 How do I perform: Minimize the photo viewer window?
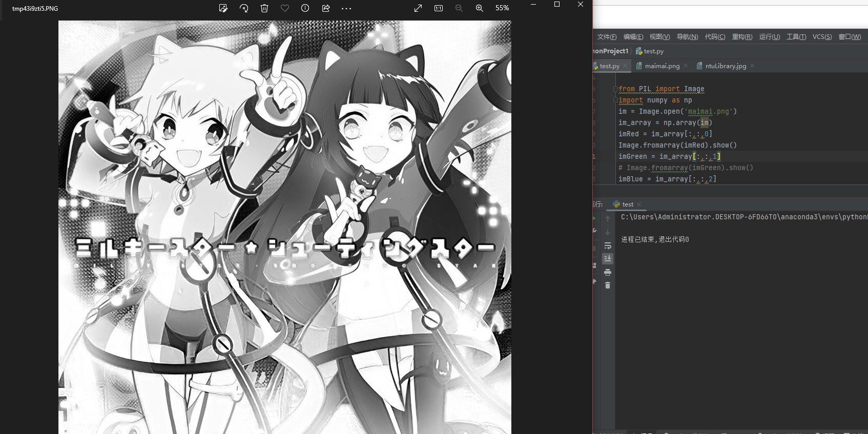pyautogui.click(x=533, y=4)
